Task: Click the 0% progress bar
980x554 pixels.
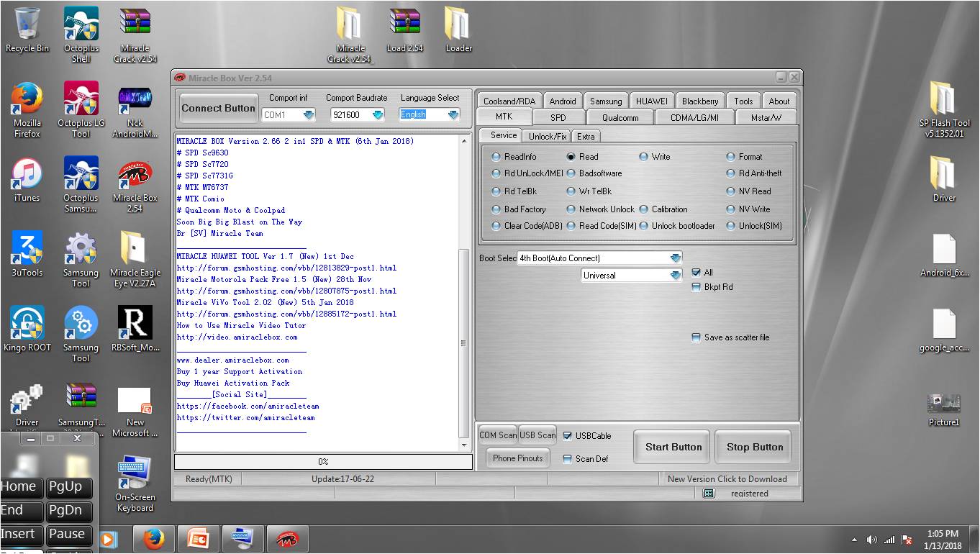Action: point(322,463)
